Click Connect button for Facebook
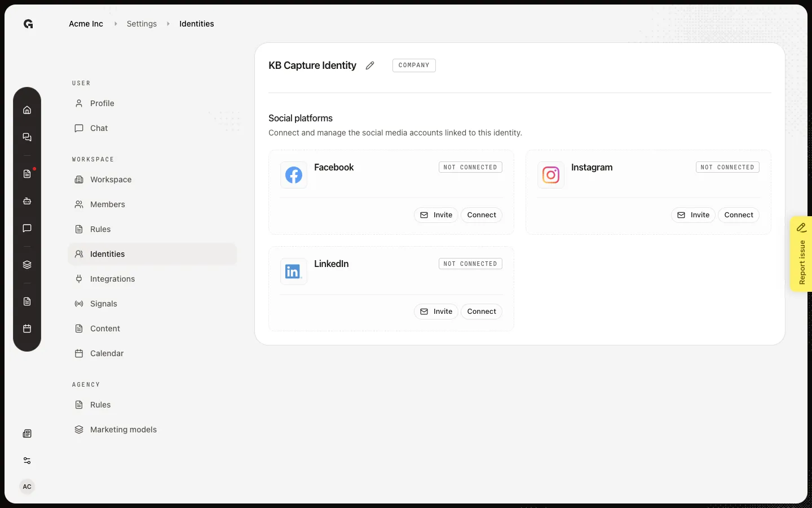The image size is (812, 508). (x=482, y=215)
